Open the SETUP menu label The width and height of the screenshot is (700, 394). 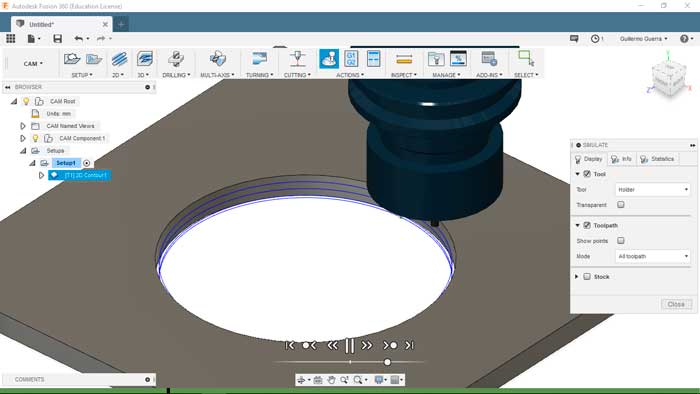pyautogui.click(x=82, y=75)
